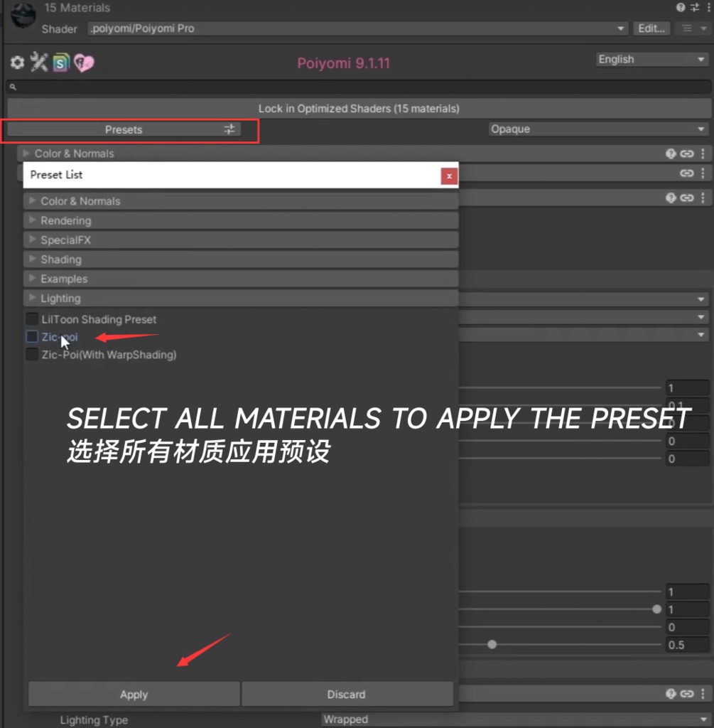Check the Zic-Poi(With WarpShading) checkbox
Viewport: 714px width, 728px height.
[31, 355]
